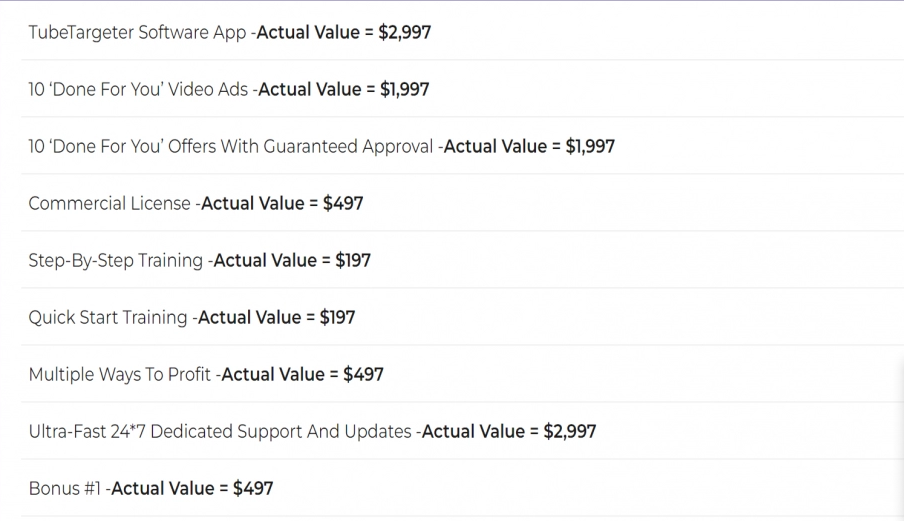The image size is (904, 521).
Task: Select the $197 price for Quick Start Training
Action: 336,317
